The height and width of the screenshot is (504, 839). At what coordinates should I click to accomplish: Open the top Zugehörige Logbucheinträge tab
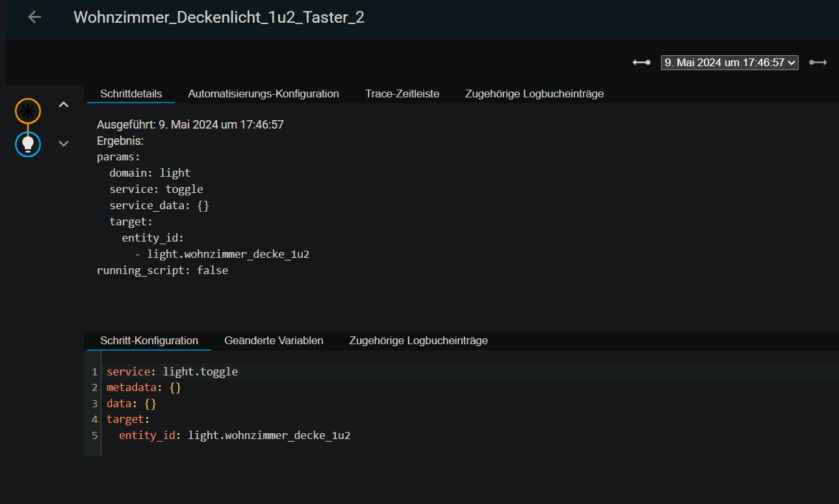[x=534, y=94]
